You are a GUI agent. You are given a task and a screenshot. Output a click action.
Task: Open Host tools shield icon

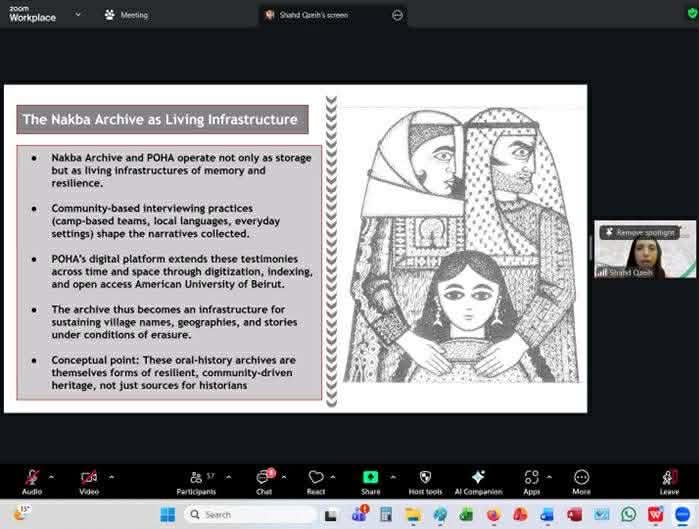(x=425, y=478)
